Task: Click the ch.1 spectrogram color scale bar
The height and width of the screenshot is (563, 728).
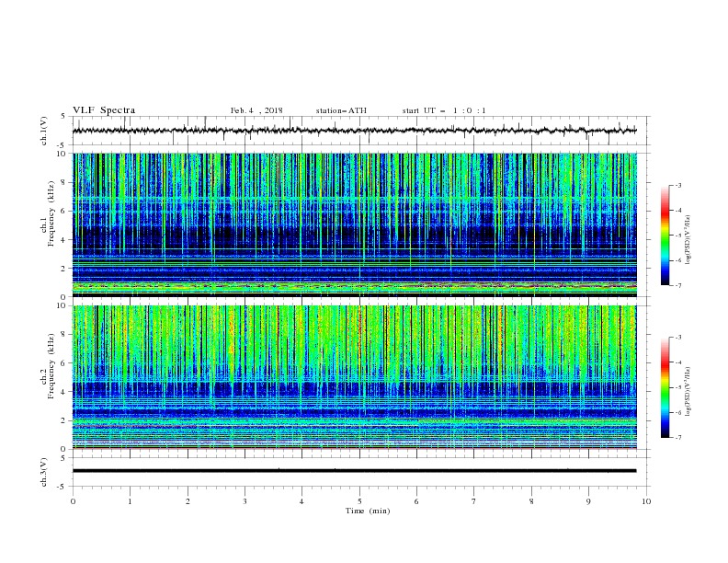Action: [x=665, y=236]
